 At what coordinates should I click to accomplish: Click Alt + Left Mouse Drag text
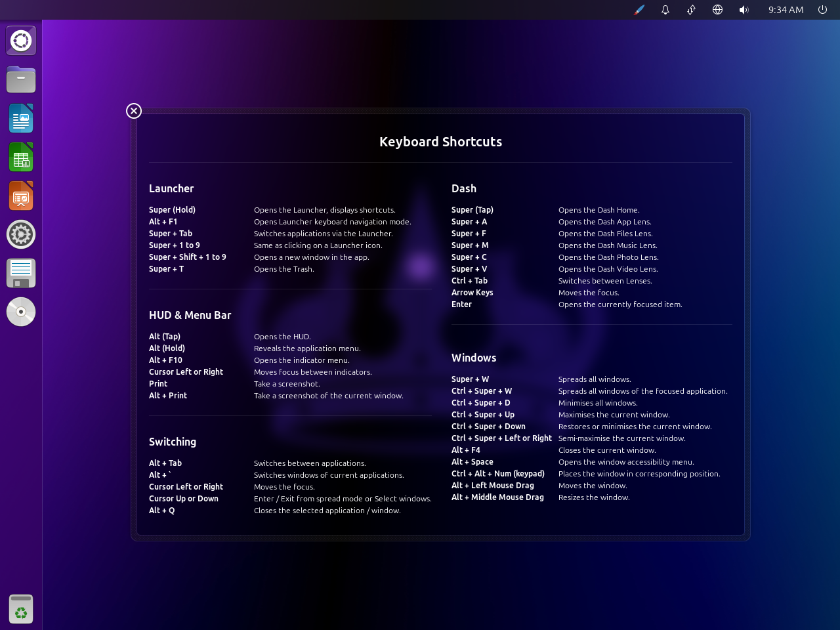click(493, 486)
